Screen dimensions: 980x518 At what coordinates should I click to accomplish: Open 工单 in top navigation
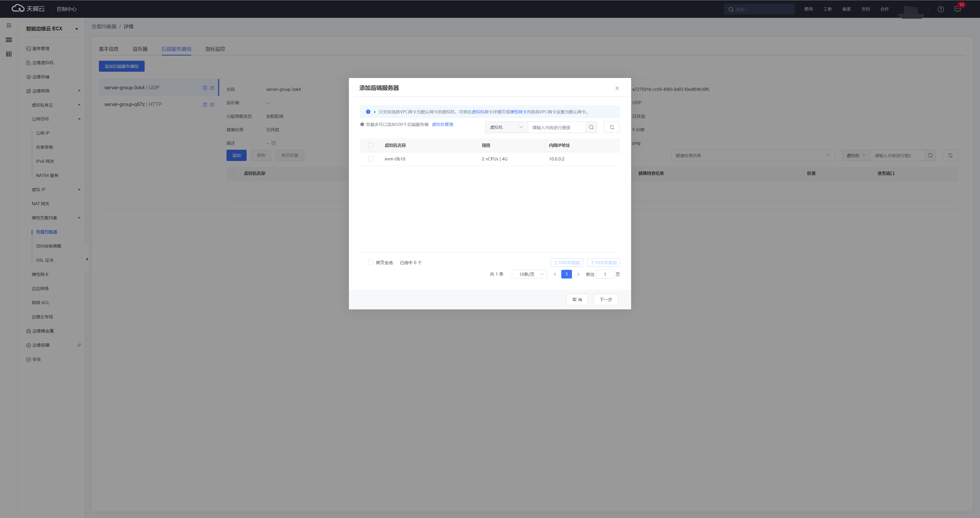tap(827, 9)
